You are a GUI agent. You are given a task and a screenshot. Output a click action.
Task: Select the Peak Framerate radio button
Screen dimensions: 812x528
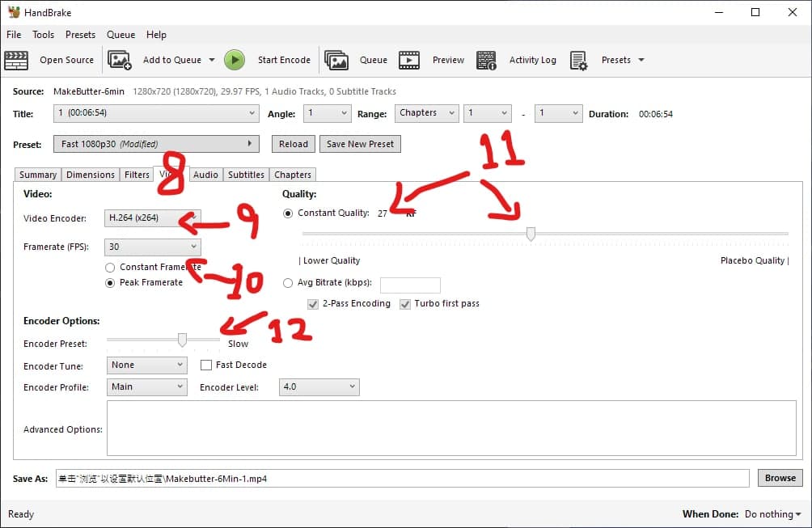111,283
